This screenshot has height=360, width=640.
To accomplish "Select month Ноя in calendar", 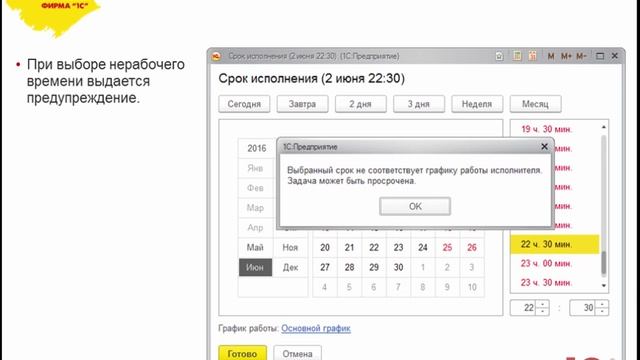I will (290, 247).
